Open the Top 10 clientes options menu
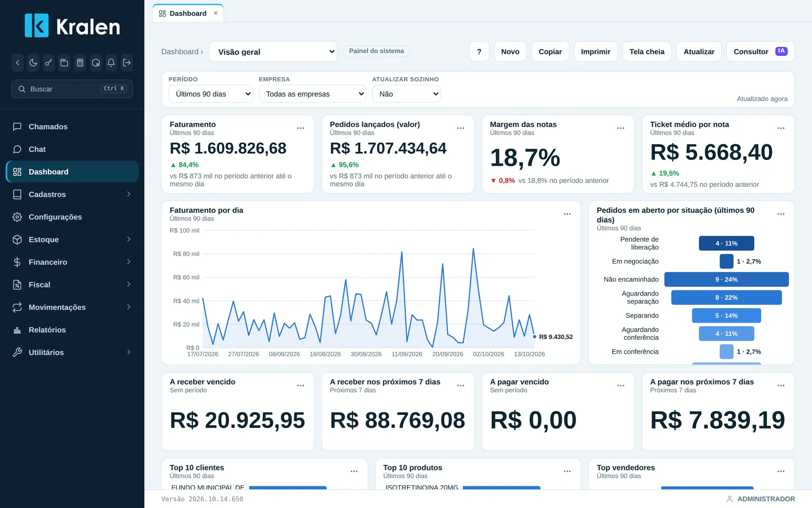The height and width of the screenshot is (508, 812). [x=354, y=471]
